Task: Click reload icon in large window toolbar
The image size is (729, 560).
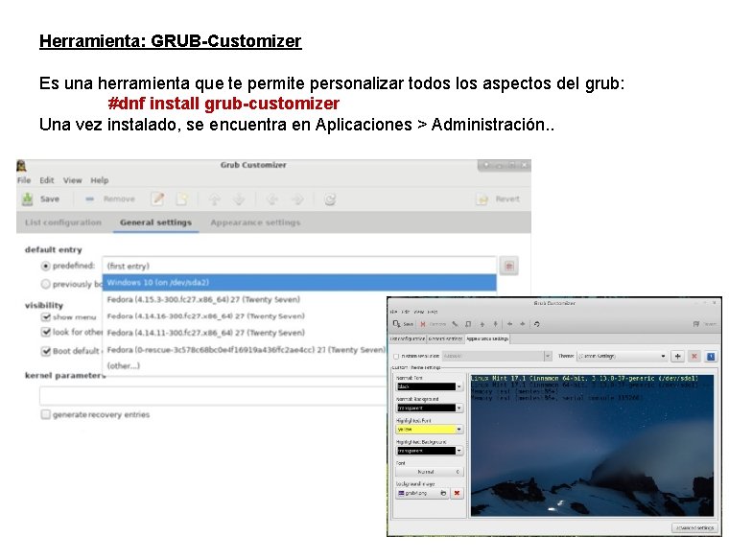Action: [x=330, y=199]
